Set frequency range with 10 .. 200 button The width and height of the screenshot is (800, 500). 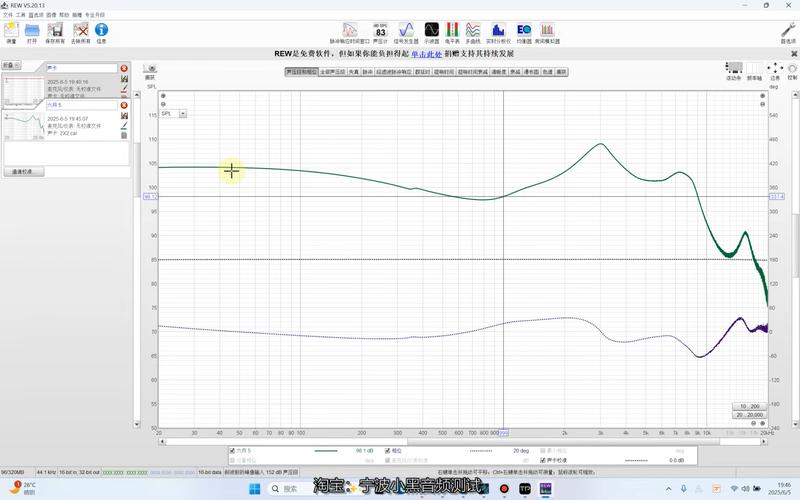click(x=749, y=407)
